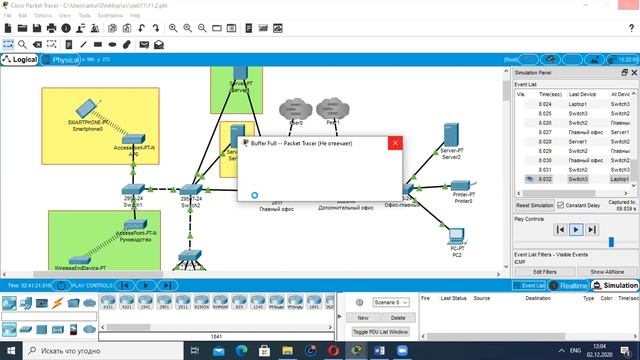Switch to Simulation mode tab
This screenshot has width=640, height=360.
coord(615,286)
